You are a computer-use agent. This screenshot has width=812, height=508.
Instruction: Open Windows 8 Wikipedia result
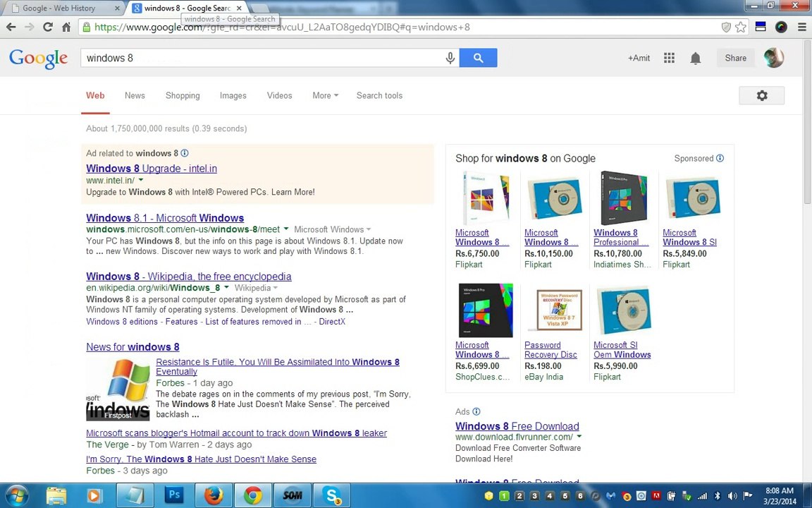[188, 277]
